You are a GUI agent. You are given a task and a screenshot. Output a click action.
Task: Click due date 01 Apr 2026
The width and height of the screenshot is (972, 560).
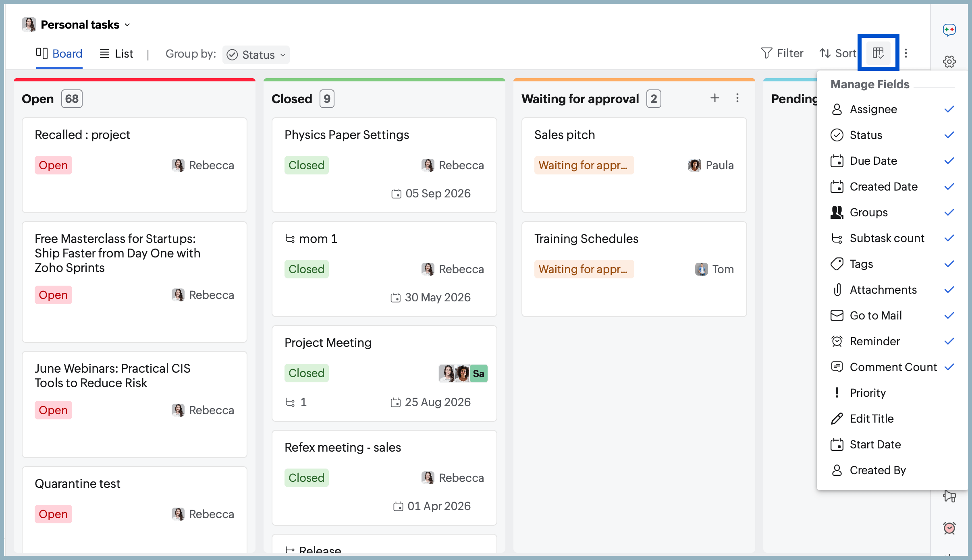[432, 506]
